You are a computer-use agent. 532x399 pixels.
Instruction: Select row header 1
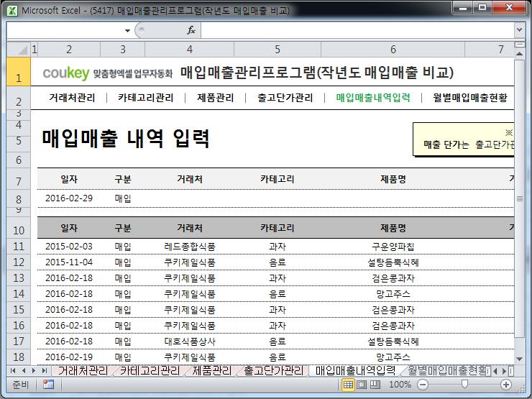(19, 72)
